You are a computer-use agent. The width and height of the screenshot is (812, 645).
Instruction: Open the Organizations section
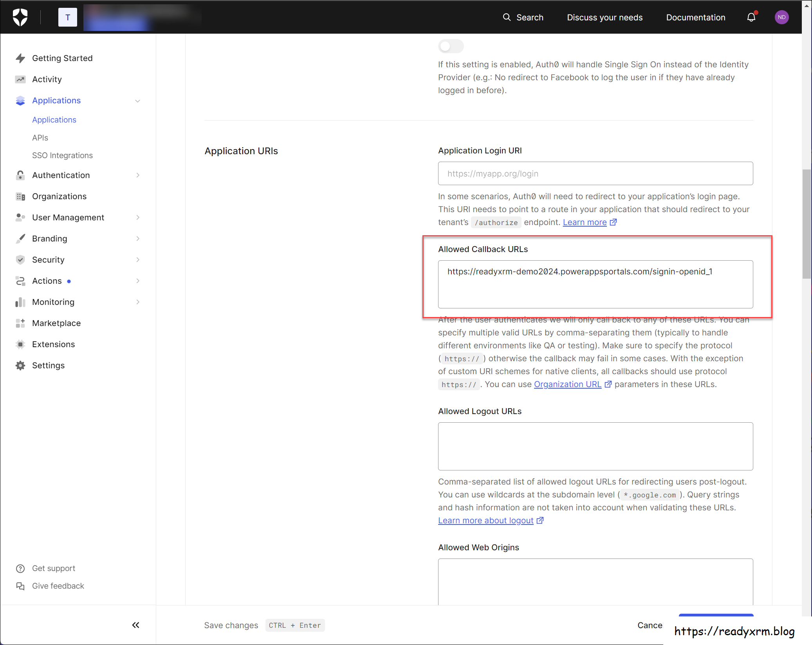pyautogui.click(x=59, y=196)
